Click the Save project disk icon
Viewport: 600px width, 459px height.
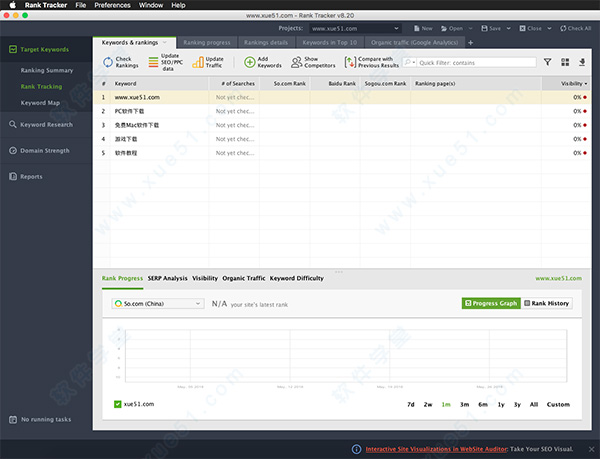click(484, 28)
